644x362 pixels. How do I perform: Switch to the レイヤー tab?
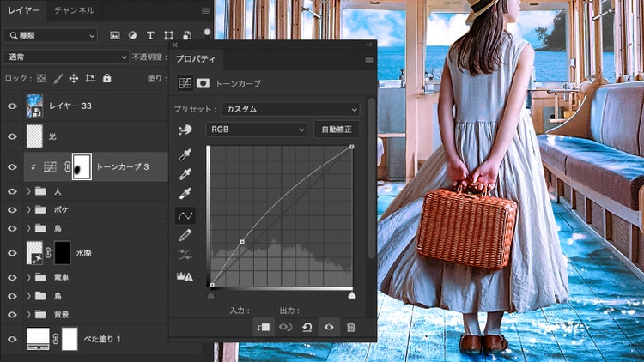[x=23, y=10]
